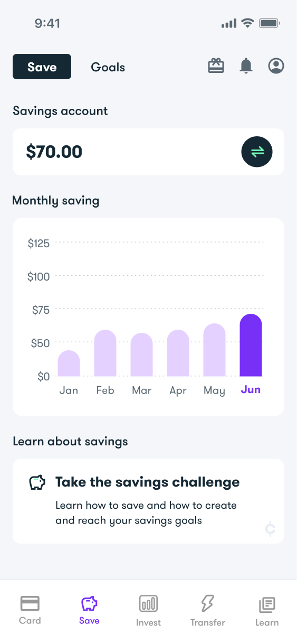Select the Jan bar in chart
Image resolution: width=297 pixels, height=644 pixels.
(x=69, y=363)
